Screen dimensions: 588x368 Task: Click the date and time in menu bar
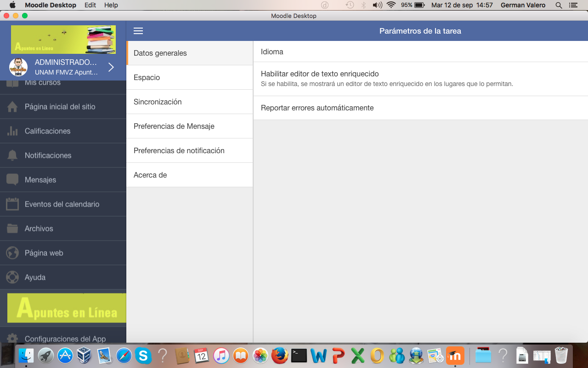pos(462,5)
